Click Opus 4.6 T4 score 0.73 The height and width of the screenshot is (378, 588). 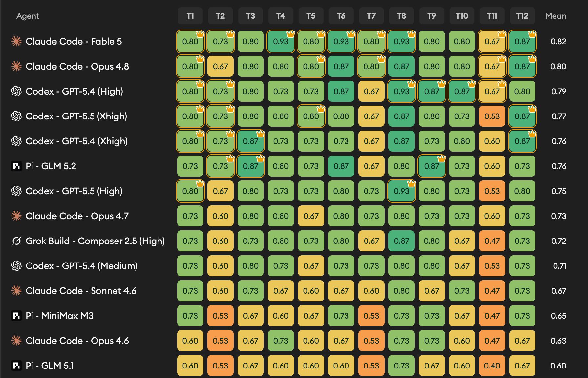tap(281, 341)
